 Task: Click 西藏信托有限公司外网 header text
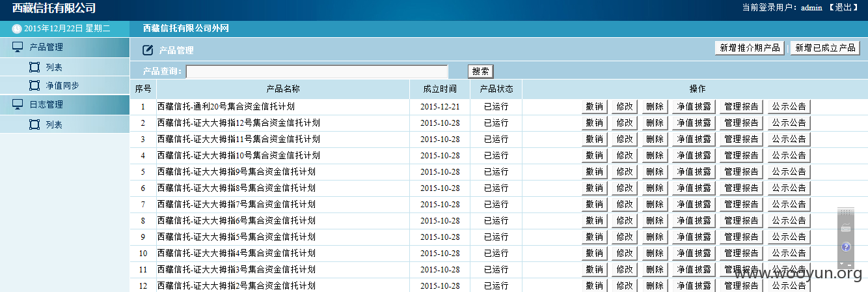tap(186, 29)
